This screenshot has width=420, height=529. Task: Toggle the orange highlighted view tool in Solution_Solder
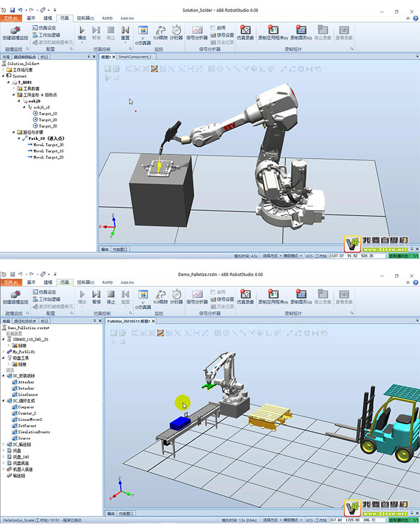tap(154, 69)
